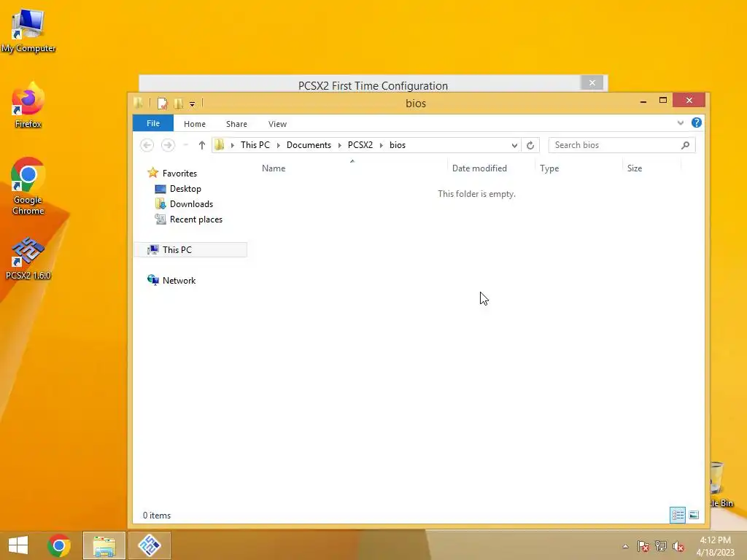Click the muted volume tray icon
The height and width of the screenshot is (560, 747).
[x=678, y=546]
